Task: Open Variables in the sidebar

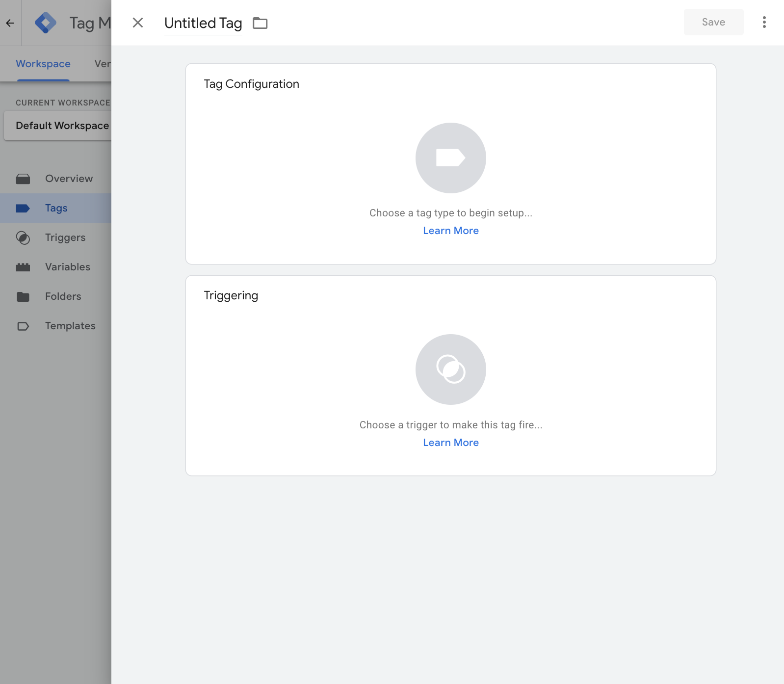Action: (x=56, y=267)
